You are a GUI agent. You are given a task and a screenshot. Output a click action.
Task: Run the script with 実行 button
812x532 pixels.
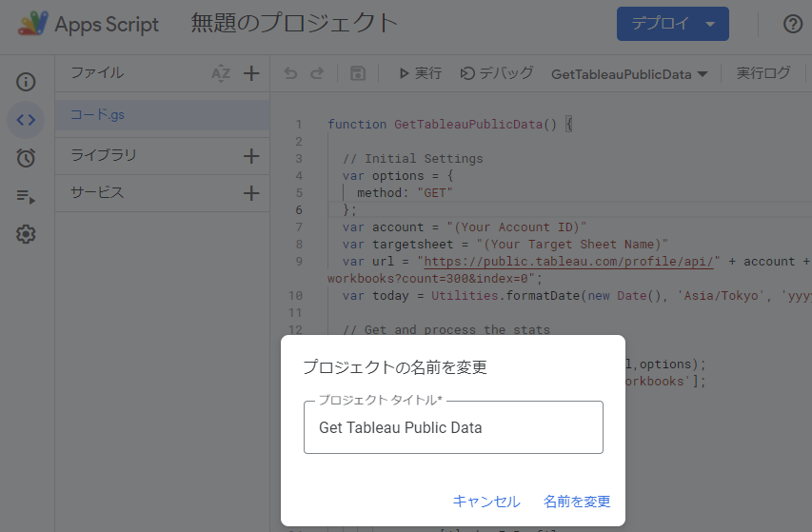click(x=420, y=73)
